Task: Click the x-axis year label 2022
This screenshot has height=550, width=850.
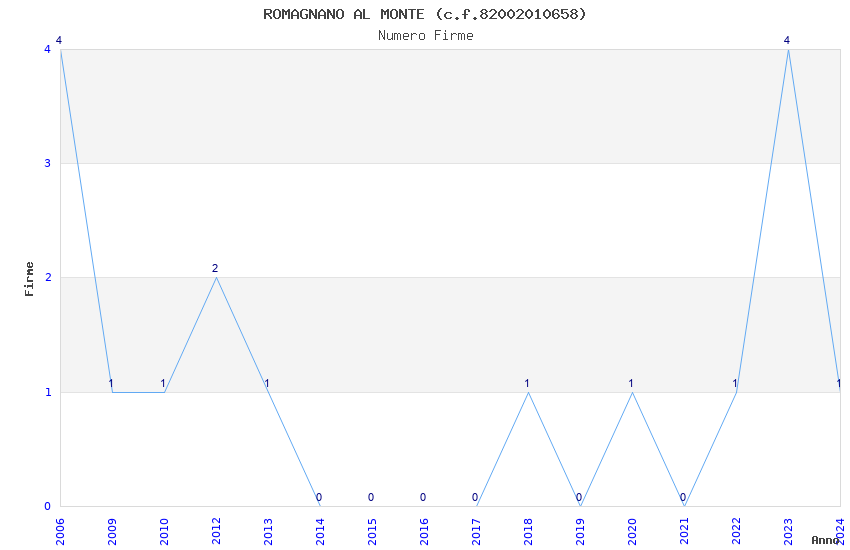Action: click(737, 532)
